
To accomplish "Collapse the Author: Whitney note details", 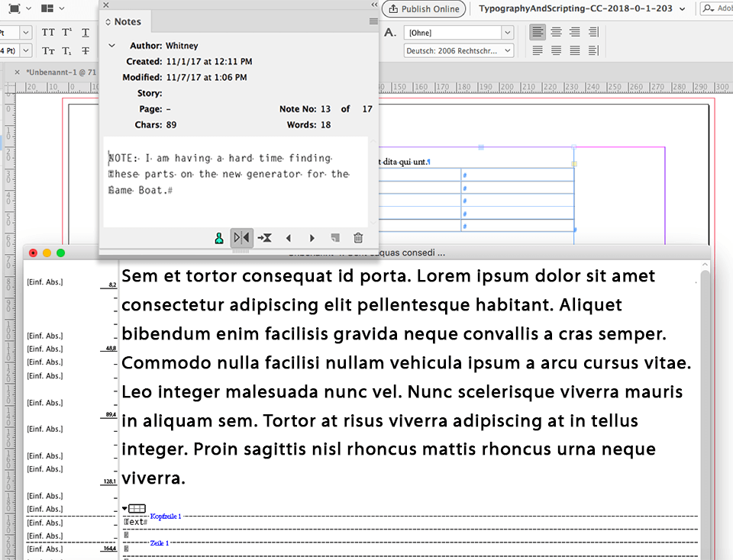I will 112,46.
